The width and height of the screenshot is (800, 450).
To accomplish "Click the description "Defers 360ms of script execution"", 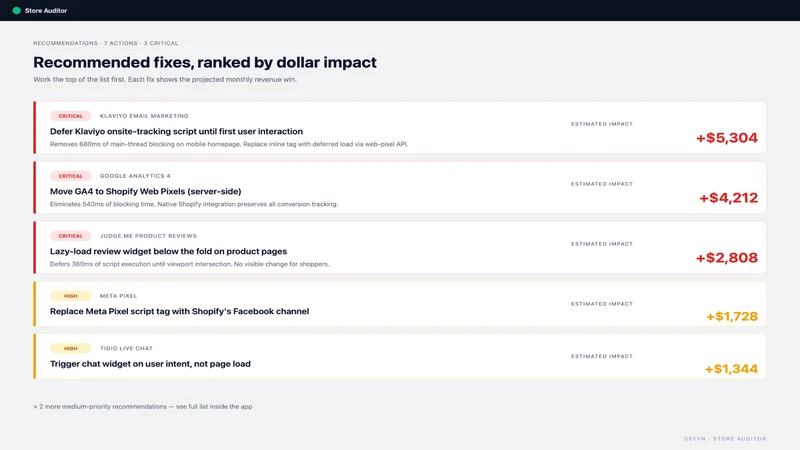I will (x=189, y=264).
